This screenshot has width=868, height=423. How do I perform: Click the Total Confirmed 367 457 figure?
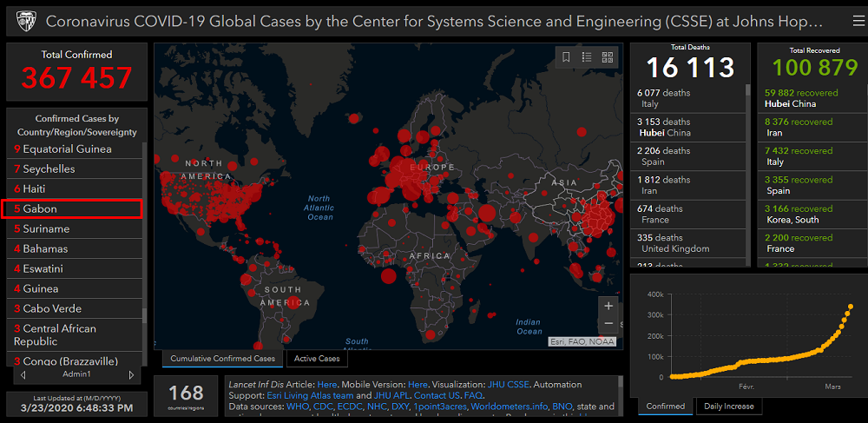coord(77,78)
